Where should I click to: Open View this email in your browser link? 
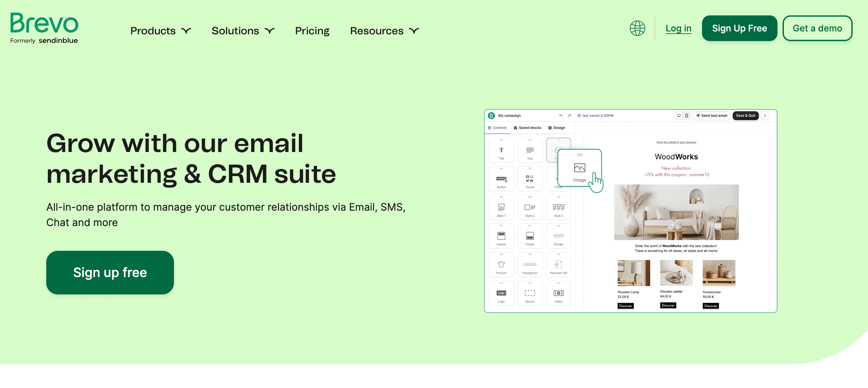tap(676, 142)
